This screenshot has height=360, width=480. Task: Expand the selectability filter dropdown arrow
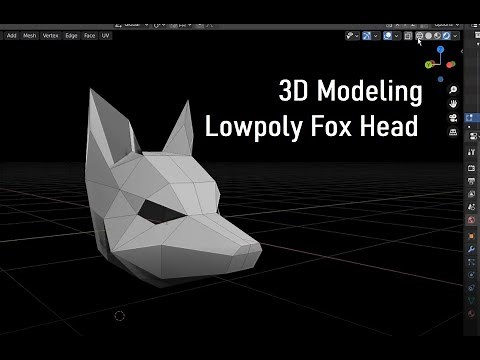pyautogui.click(x=357, y=36)
